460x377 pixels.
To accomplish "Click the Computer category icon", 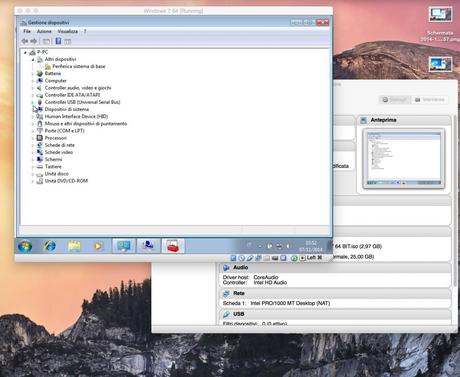I will point(40,81).
